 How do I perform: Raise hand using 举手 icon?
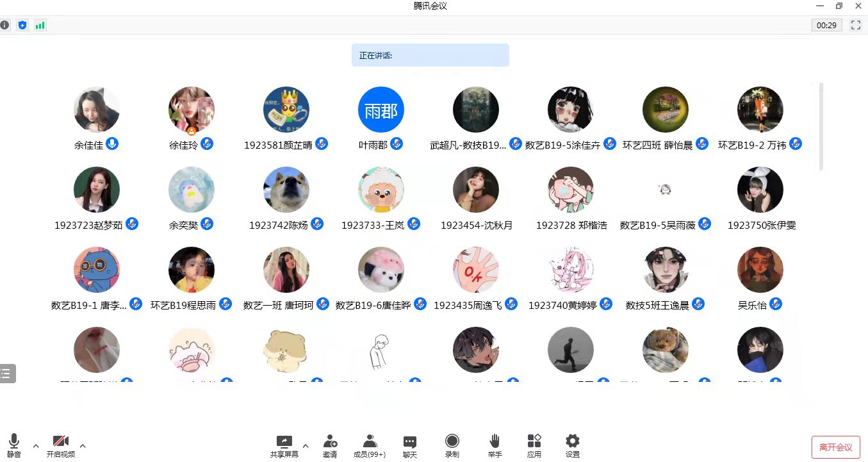(x=495, y=445)
